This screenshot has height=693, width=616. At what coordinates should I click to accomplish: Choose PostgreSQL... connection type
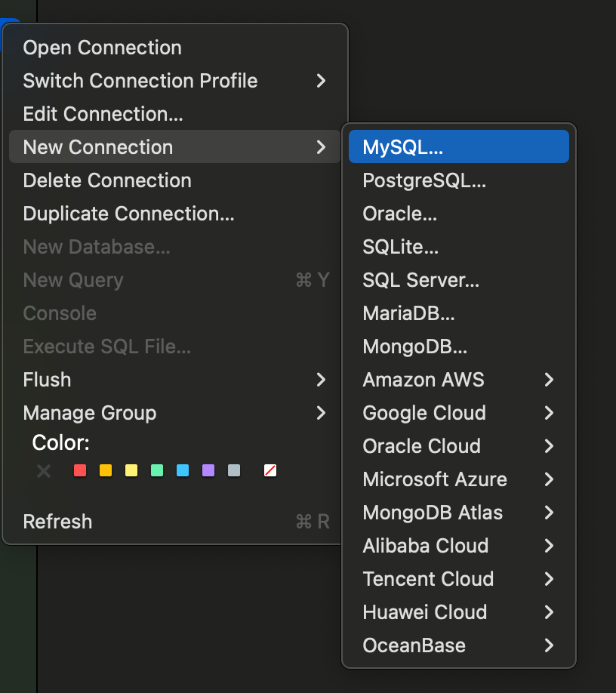[423, 180]
